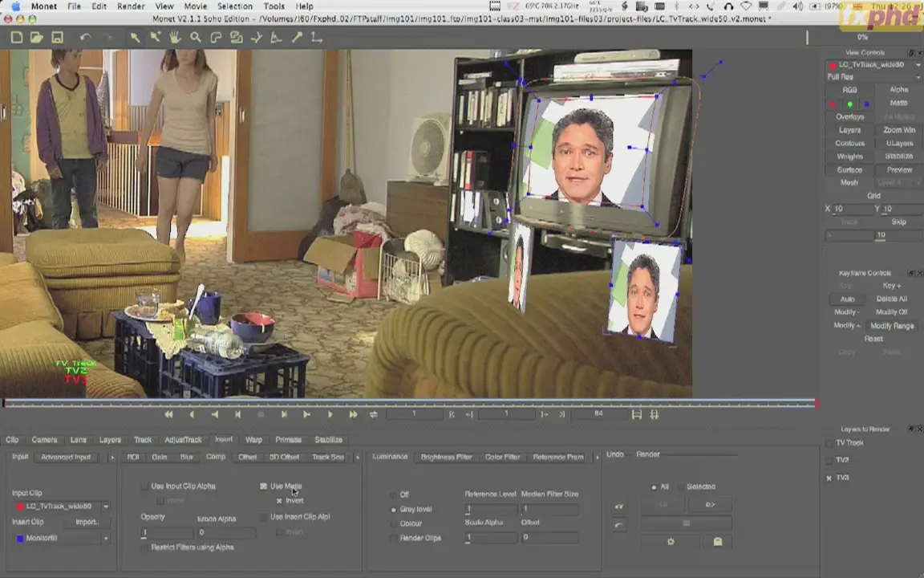
Task: Select the overlapping shapes tool
Action: 237,38
